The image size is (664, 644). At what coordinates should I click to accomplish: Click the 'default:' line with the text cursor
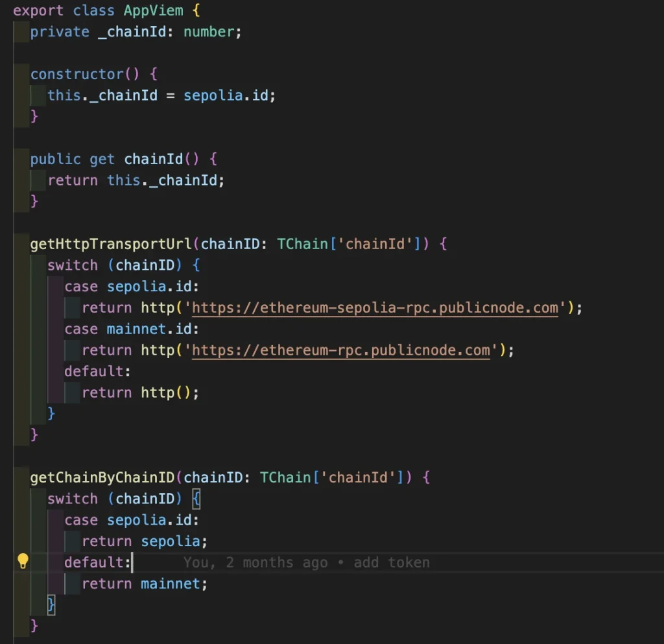[97, 562]
